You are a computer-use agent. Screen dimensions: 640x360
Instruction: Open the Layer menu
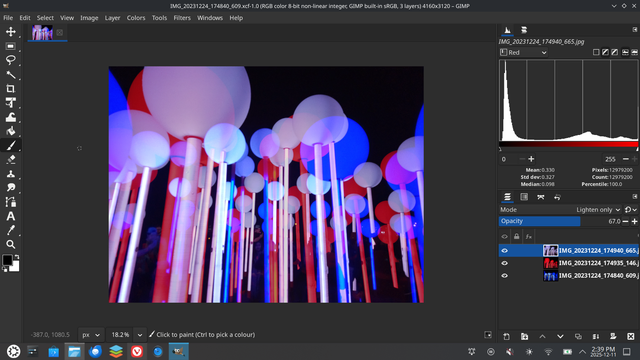[112, 18]
